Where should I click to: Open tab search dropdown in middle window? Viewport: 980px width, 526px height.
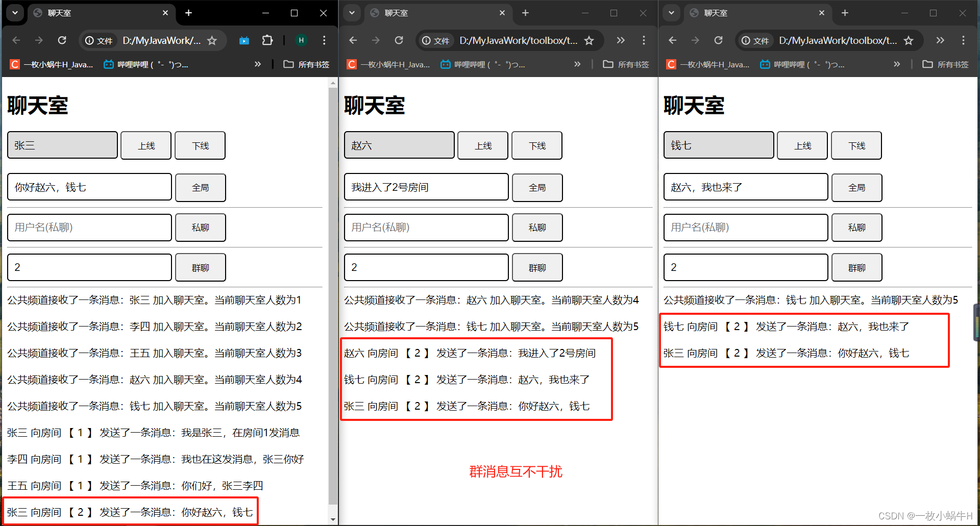click(352, 13)
